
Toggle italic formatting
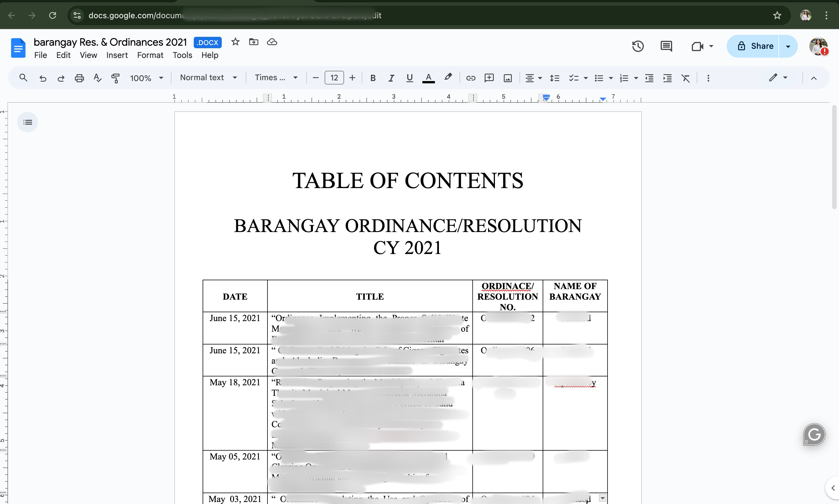tap(391, 78)
